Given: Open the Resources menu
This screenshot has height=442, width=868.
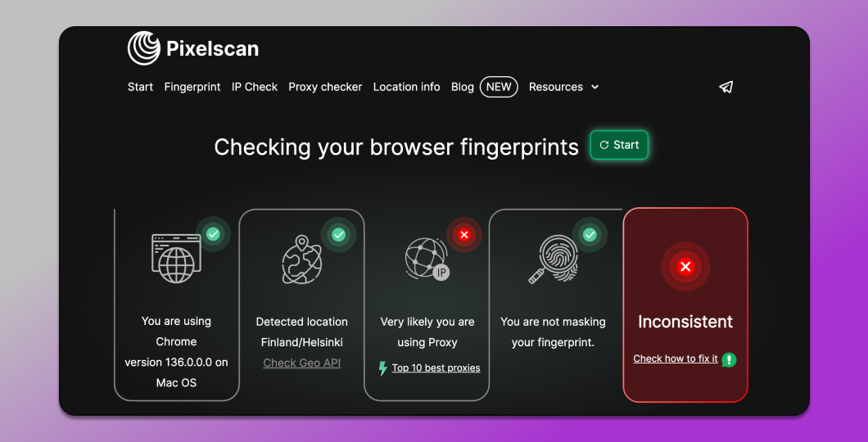Looking at the screenshot, I should click(x=556, y=87).
